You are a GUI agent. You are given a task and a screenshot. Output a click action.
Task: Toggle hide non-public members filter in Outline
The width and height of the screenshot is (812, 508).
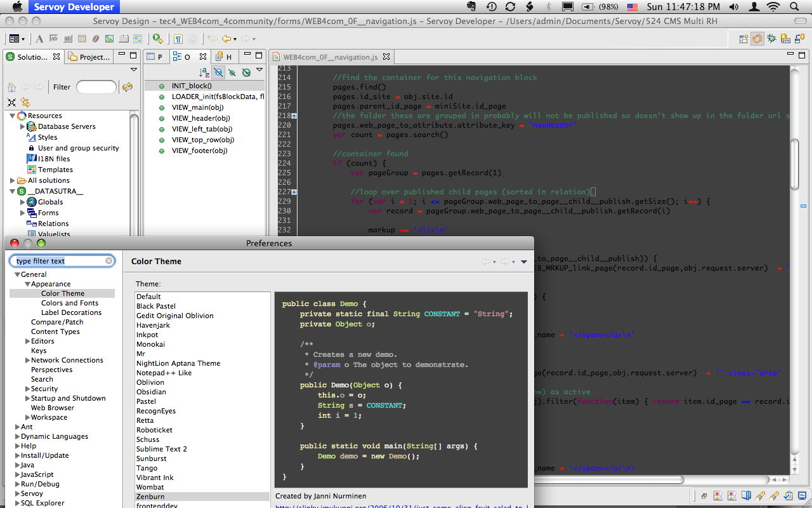[246, 72]
